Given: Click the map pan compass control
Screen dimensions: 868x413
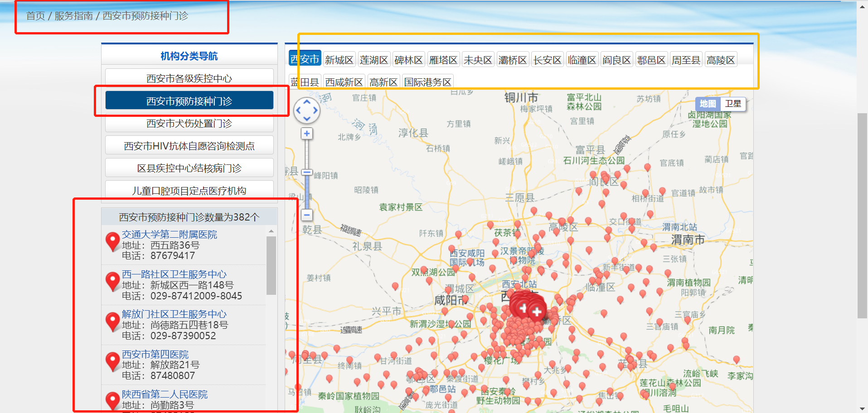Looking at the screenshot, I should pyautogui.click(x=307, y=110).
